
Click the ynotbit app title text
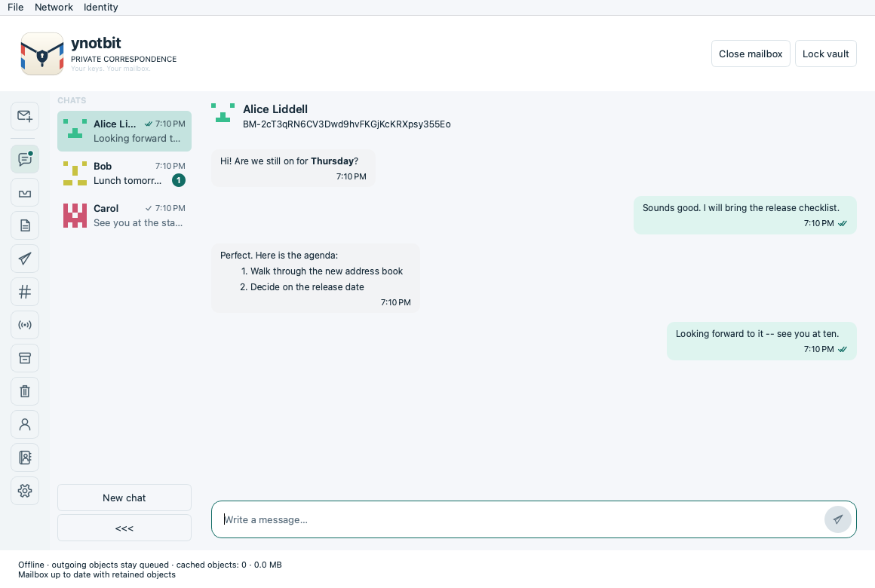pos(96,43)
